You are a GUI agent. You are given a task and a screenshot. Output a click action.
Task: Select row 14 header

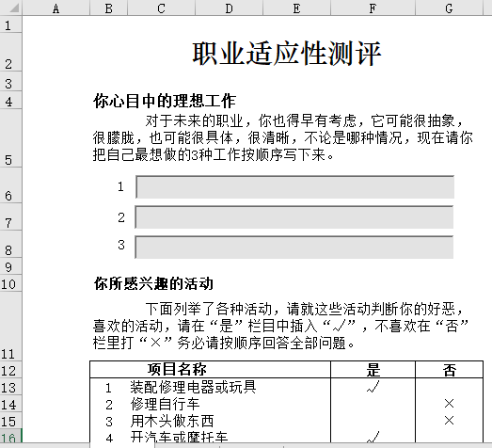(11, 404)
